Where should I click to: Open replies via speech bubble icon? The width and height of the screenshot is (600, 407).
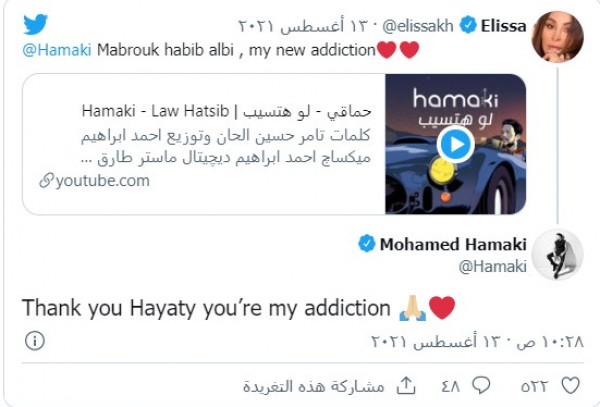tap(481, 385)
